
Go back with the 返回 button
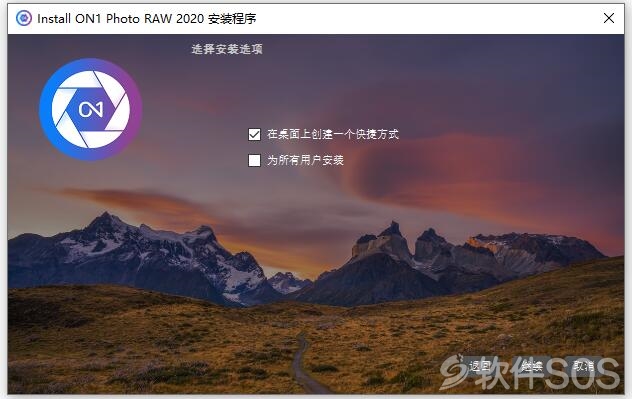pos(480,366)
